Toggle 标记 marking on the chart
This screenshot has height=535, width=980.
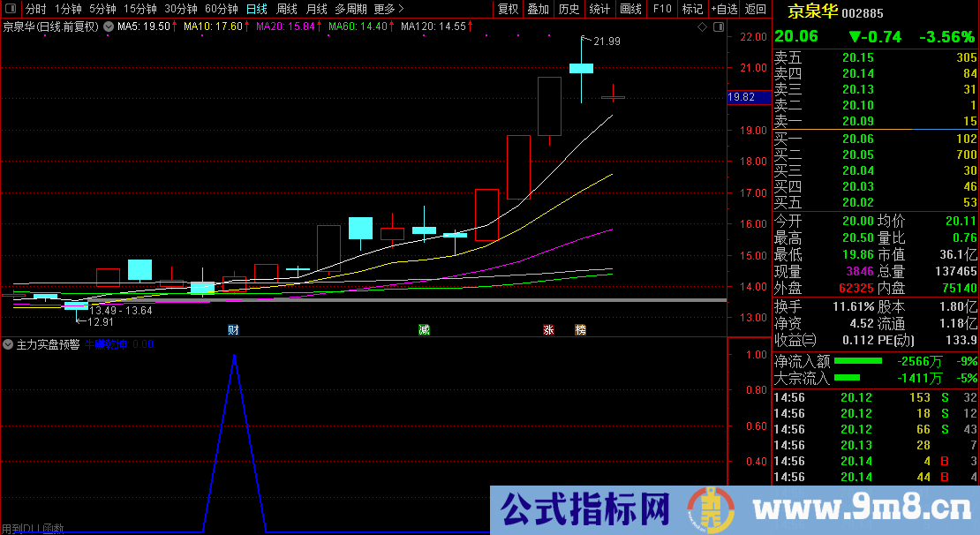pos(692,8)
